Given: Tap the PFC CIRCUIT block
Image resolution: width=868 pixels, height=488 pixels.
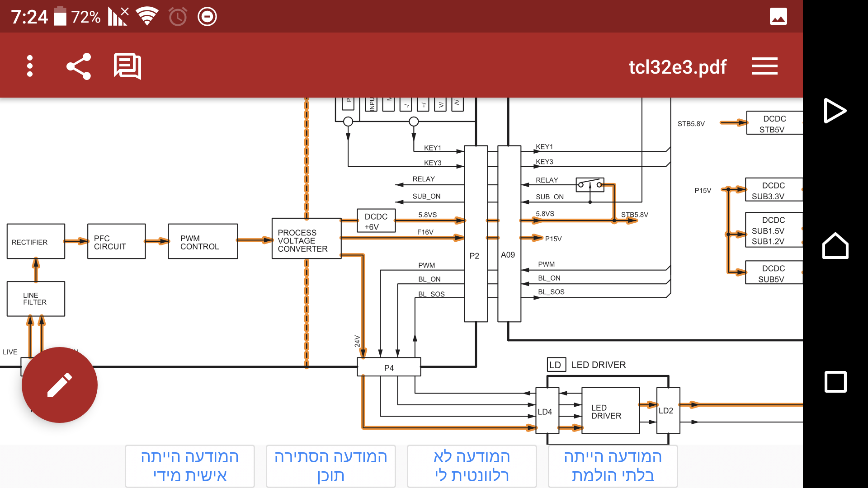Looking at the screenshot, I should pyautogui.click(x=116, y=241).
